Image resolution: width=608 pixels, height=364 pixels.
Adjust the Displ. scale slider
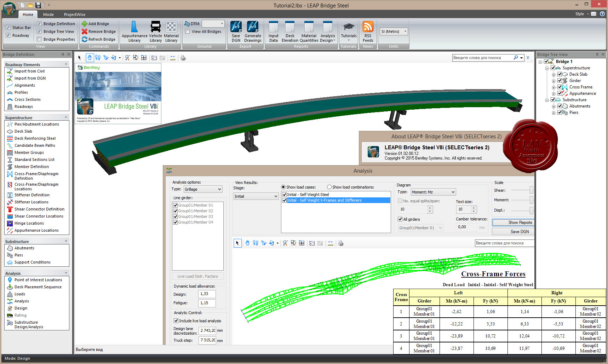tap(531, 210)
